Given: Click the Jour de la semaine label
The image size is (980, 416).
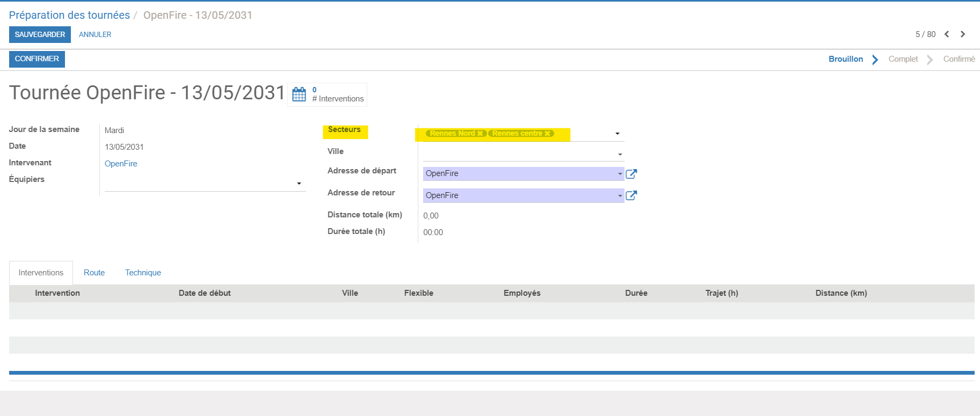Looking at the screenshot, I should tap(44, 129).
